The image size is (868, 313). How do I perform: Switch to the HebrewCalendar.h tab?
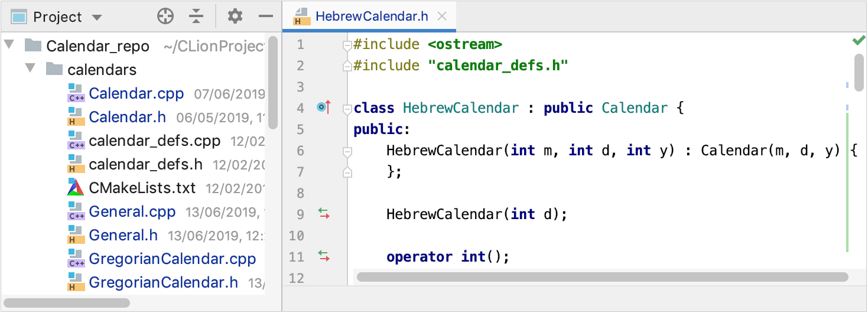[x=371, y=17]
